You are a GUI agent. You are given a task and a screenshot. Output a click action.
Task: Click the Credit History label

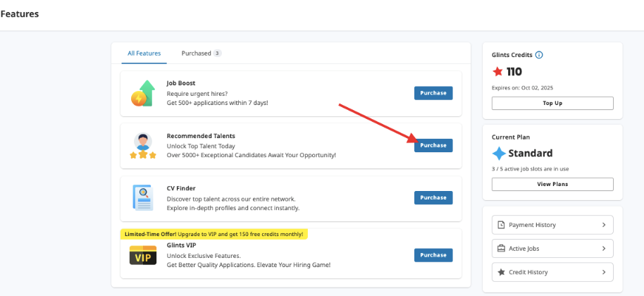[x=528, y=272]
